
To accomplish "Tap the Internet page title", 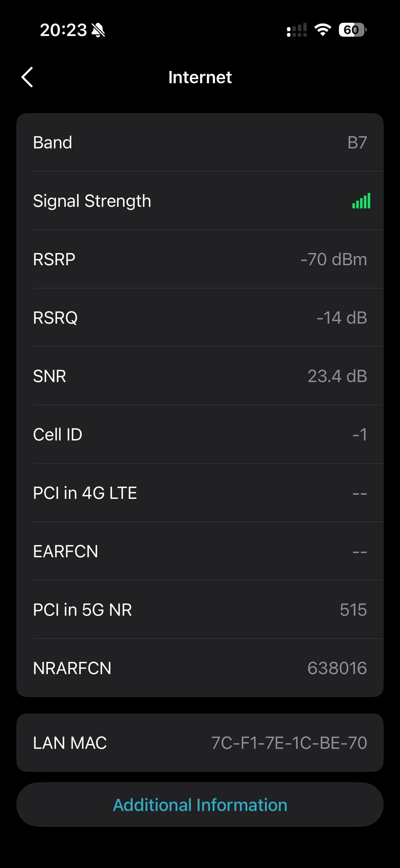I will [x=200, y=77].
